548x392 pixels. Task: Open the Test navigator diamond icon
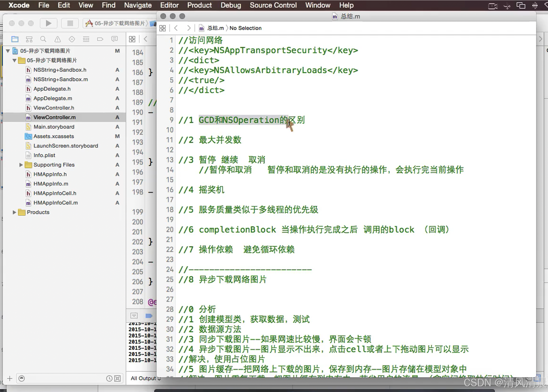point(72,39)
